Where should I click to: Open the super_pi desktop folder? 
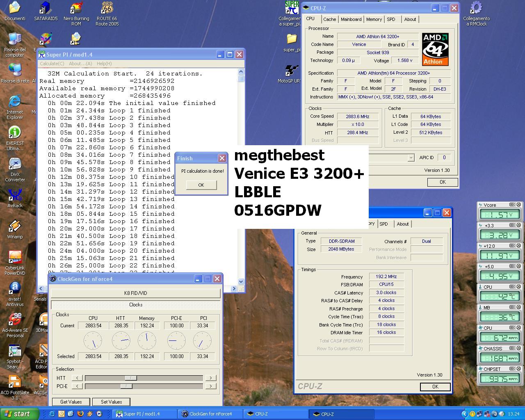click(x=292, y=43)
